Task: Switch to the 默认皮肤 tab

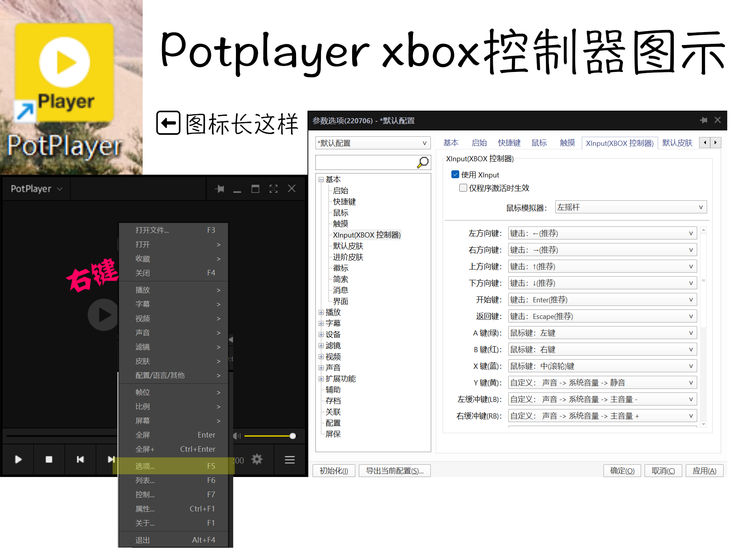Action: pos(677,143)
